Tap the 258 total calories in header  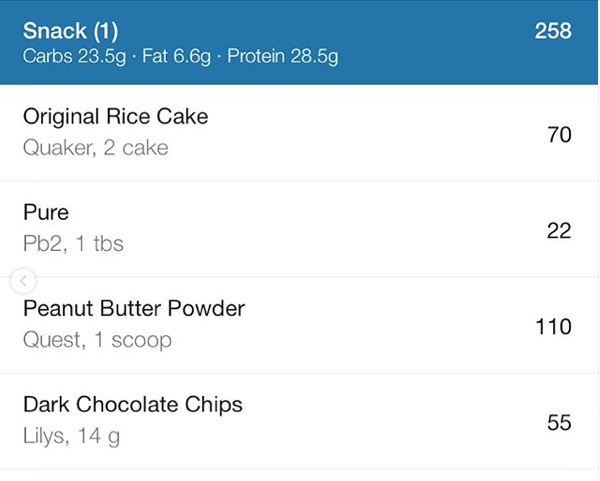[x=552, y=31]
